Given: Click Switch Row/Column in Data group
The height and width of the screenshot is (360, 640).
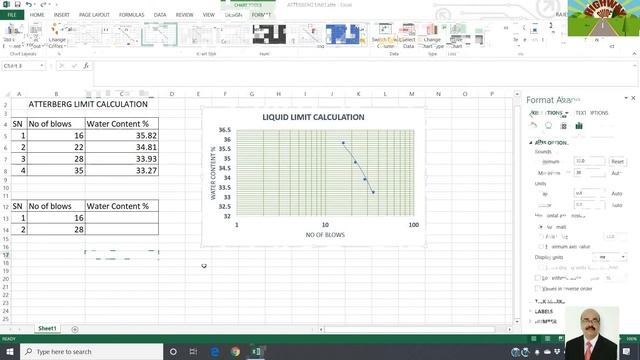Looking at the screenshot, I should click(x=384, y=36).
